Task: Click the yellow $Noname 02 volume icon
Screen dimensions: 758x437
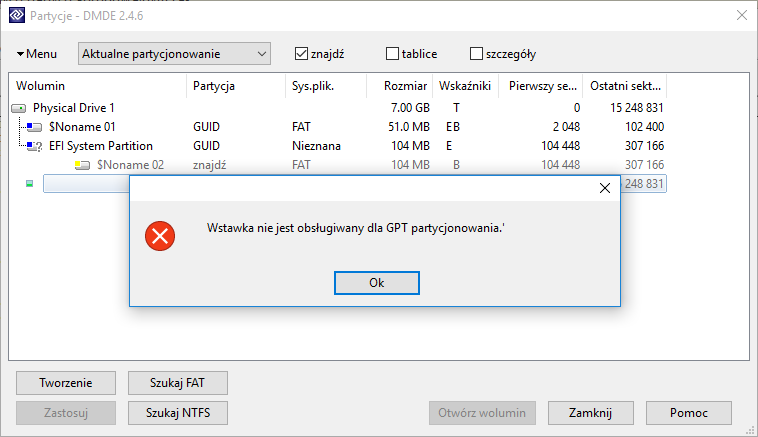Action: click(x=82, y=165)
